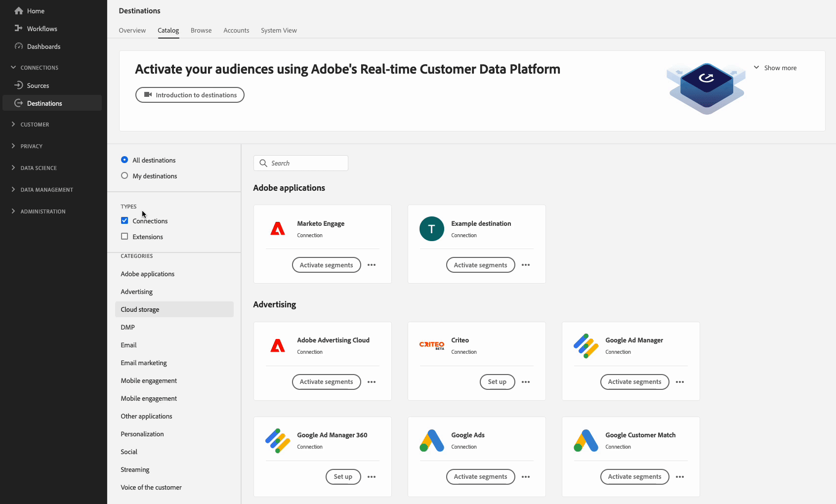Switch to the Browse tab
The height and width of the screenshot is (504, 836).
coord(201,31)
